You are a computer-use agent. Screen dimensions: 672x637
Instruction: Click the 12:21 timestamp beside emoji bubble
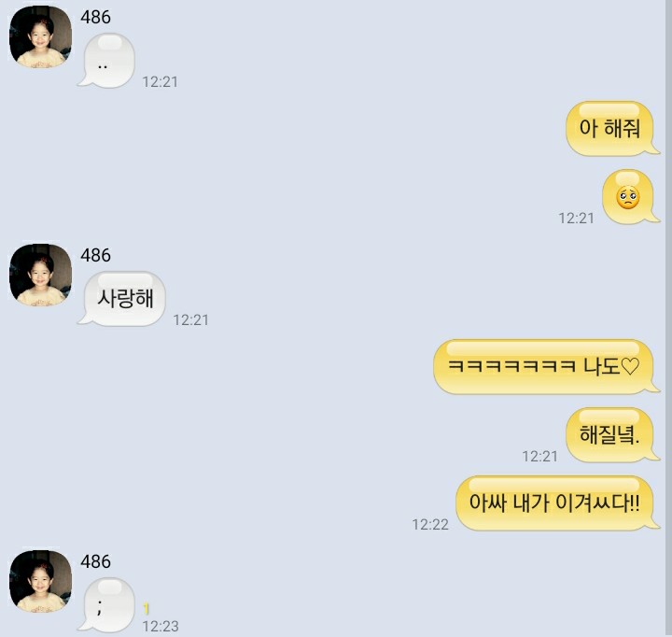click(x=577, y=219)
